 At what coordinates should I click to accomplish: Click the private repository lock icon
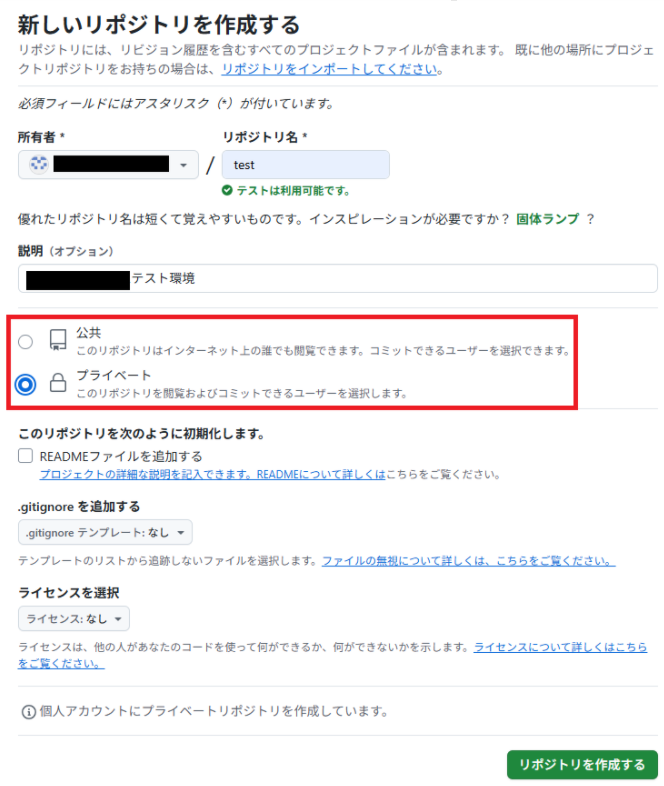point(58,382)
